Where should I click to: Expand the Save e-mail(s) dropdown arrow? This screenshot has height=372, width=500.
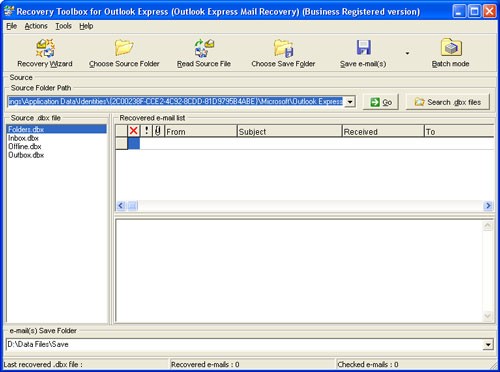click(x=407, y=53)
